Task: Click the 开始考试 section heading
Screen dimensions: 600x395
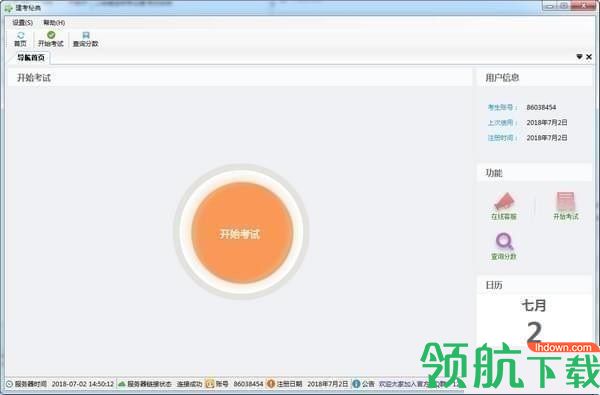Action: (x=34, y=78)
